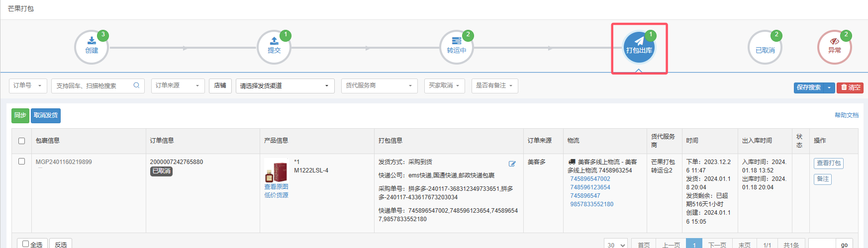
Task: Click the 出入库时间 column header
Action: point(757,141)
